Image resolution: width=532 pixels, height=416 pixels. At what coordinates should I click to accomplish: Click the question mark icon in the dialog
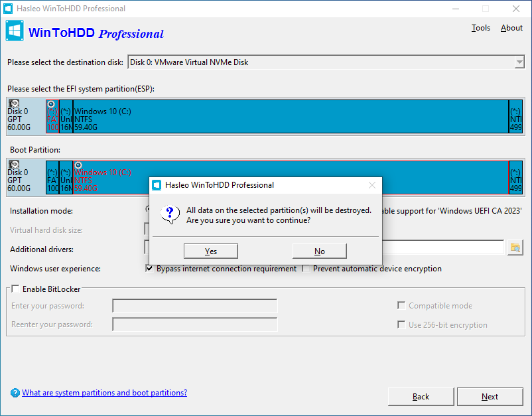pyautogui.click(x=170, y=214)
